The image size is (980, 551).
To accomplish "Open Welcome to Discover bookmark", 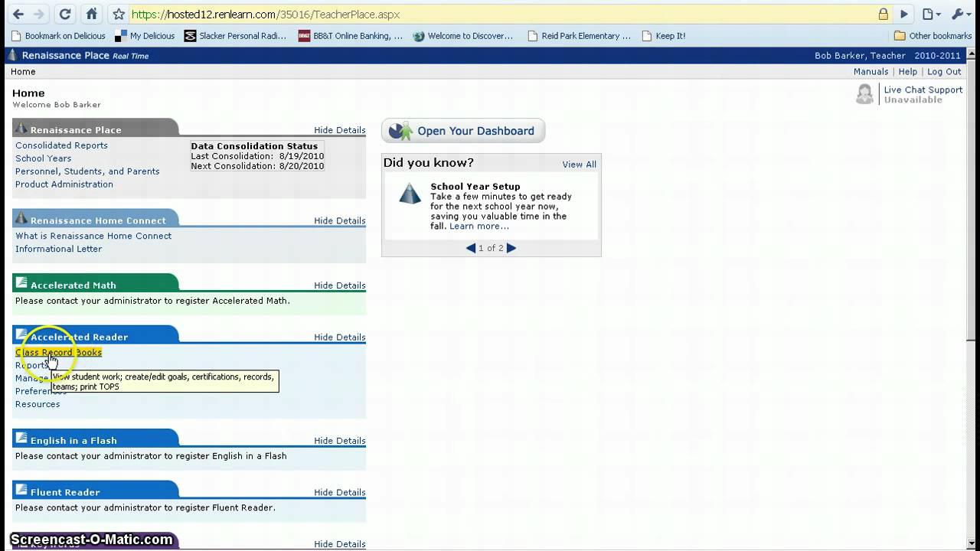I will click(463, 36).
